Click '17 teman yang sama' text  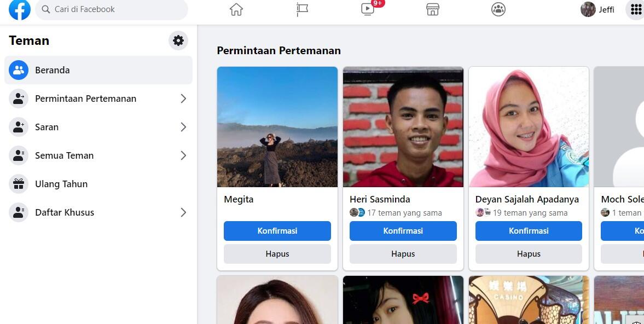(x=404, y=213)
